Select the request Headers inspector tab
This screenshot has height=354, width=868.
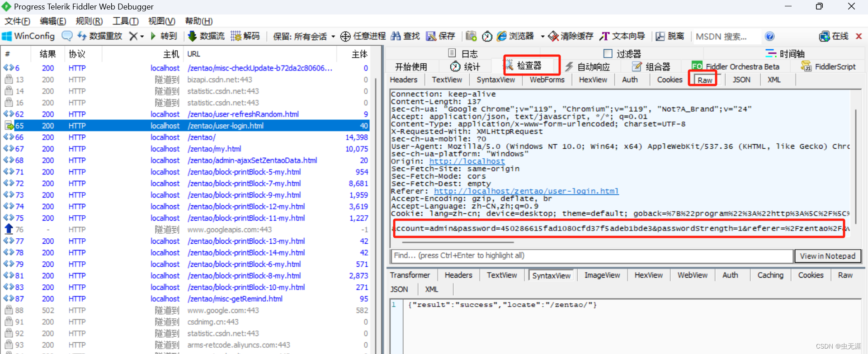pos(404,80)
